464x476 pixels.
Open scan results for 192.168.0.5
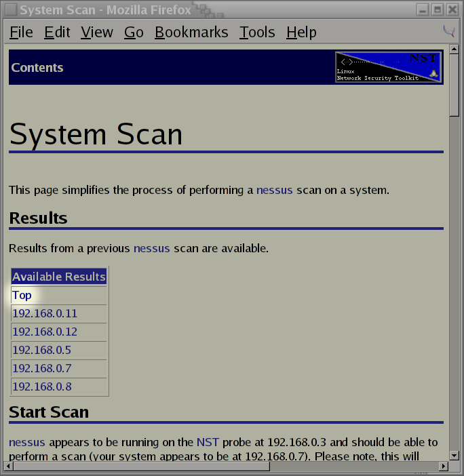tap(41, 351)
